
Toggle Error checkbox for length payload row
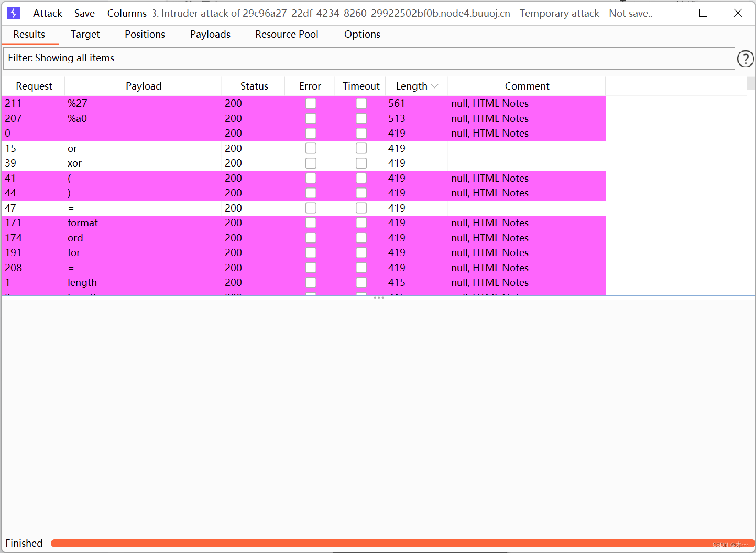(311, 283)
